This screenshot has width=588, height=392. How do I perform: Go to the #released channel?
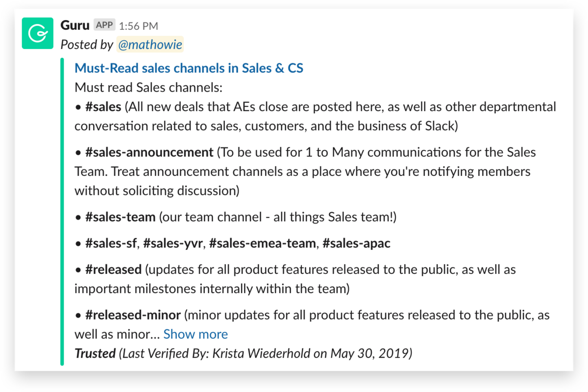point(113,269)
